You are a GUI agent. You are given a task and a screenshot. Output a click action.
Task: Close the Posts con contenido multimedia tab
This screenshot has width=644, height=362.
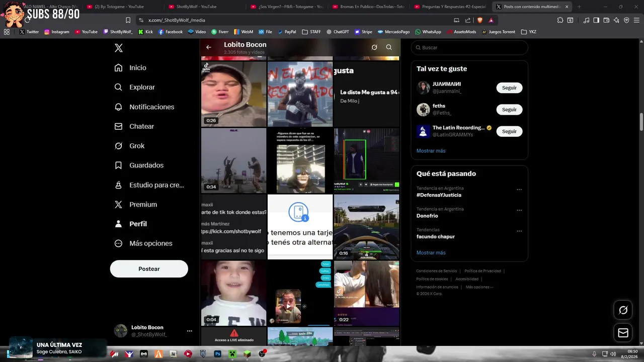point(567,7)
